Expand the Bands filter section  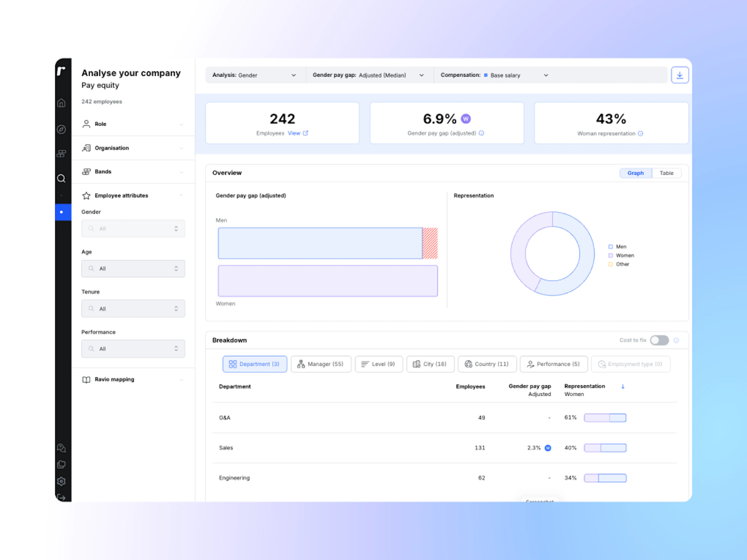[133, 171]
